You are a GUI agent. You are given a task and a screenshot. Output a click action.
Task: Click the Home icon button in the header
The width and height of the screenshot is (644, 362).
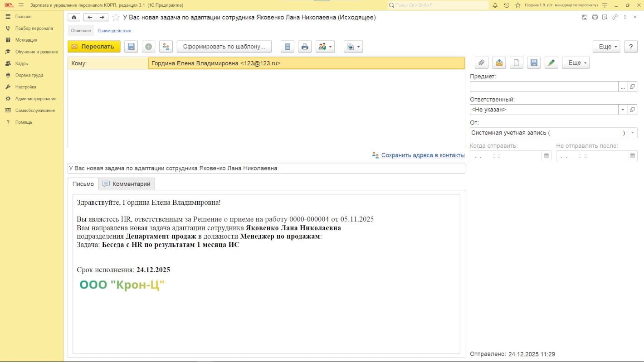pyautogui.click(x=74, y=17)
